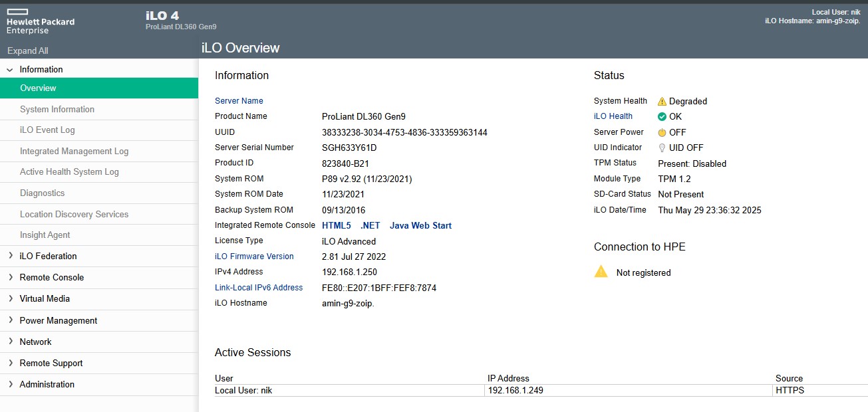The width and height of the screenshot is (868, 412).
Task: Launch the HTML5 remote console
Action: tap(337, 226)
